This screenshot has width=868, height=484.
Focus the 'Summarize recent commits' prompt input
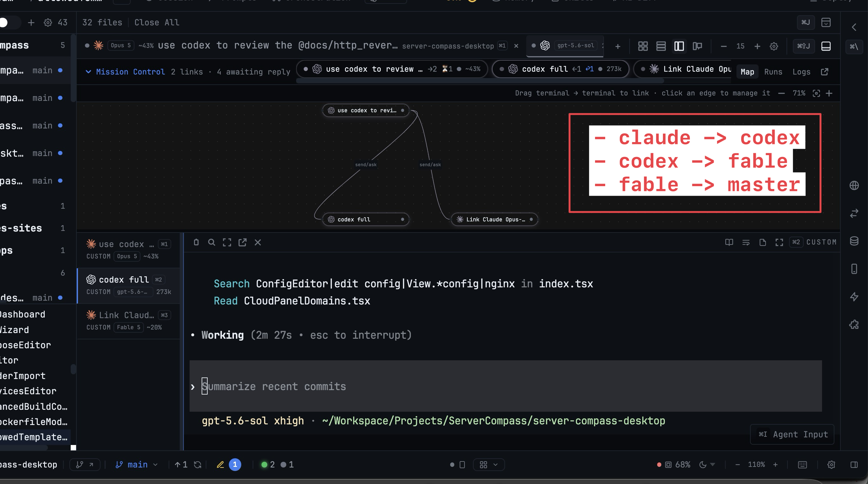(x=505, y=386)
